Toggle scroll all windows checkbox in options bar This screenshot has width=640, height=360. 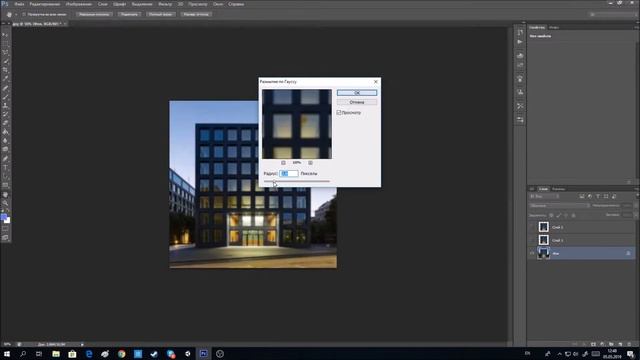[x=24, y=14]
